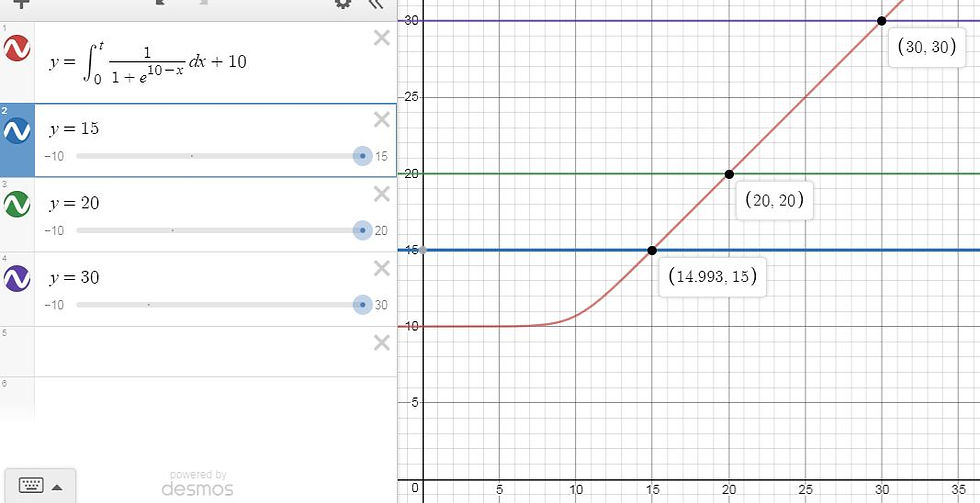
Task: Hide the blue y = 15 line
Action: pyautogui.click(x=17, y=131)
